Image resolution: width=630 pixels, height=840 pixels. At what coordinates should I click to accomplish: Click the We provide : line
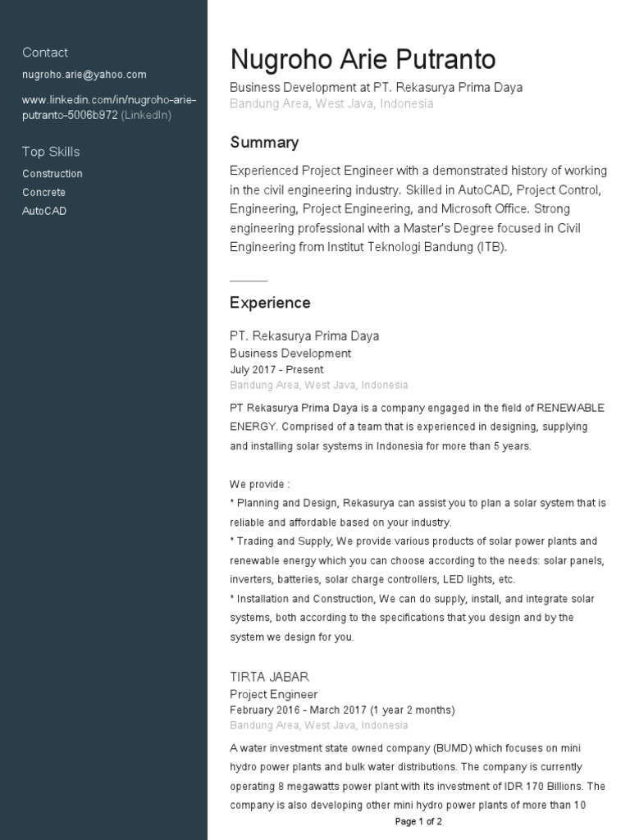point(260,484)
